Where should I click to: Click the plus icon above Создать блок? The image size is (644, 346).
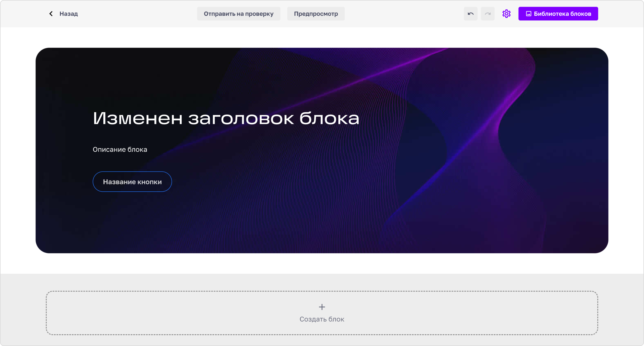tap(322, 307)
